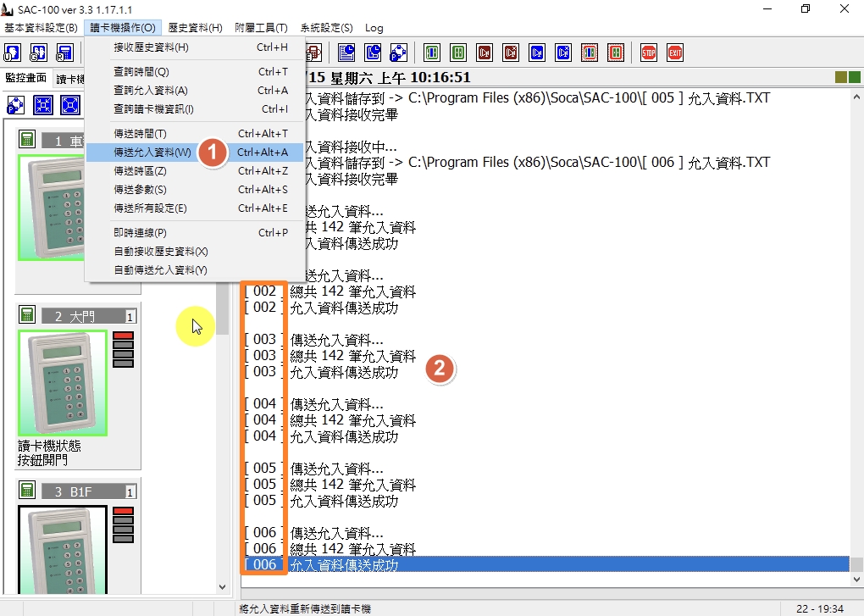Click the second dark-red door toolbar icon
864x616 pixels.
click(512, 53)
